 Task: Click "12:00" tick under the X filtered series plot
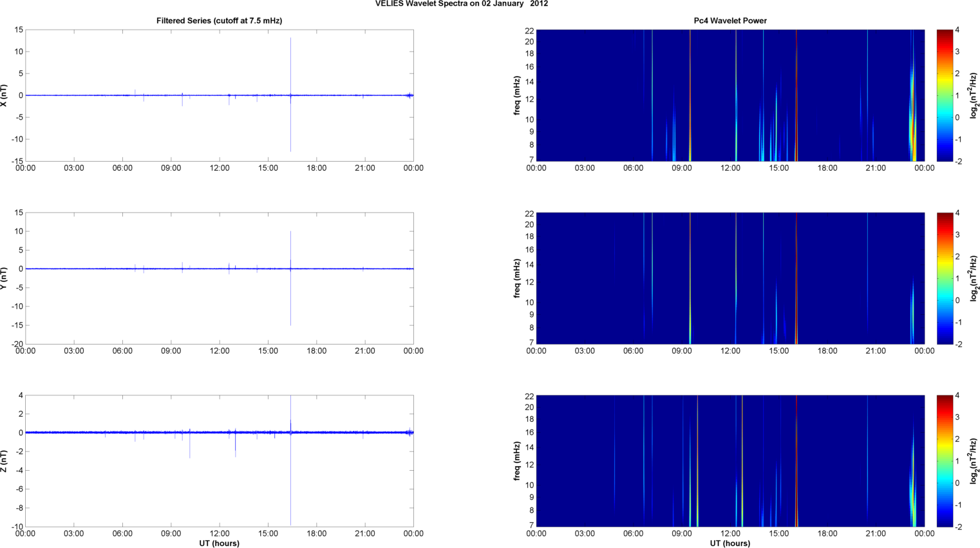(x=220, y=168)
